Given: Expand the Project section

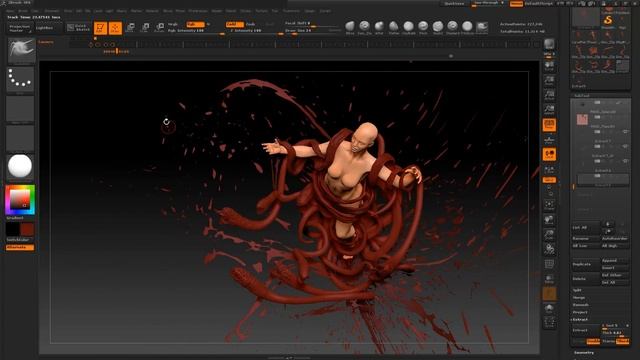Looking at the screenshot, I should click(580, 312).
